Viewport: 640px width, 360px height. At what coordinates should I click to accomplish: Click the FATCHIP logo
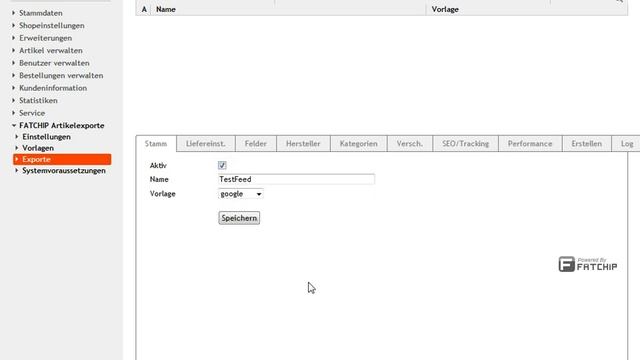click(588, 264)
